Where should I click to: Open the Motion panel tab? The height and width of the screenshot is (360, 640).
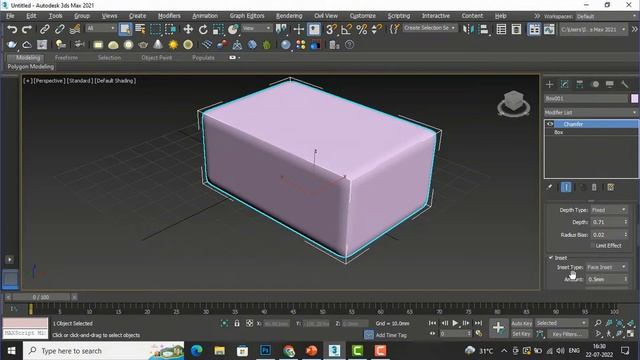(595, 84)
